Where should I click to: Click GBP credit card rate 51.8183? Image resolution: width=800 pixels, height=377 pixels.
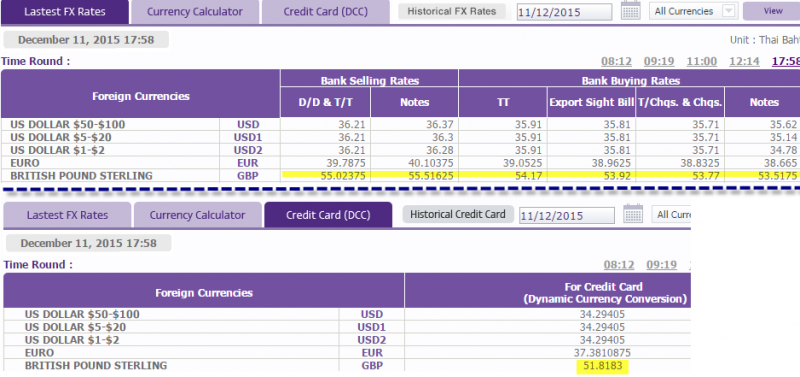[602, 366]
